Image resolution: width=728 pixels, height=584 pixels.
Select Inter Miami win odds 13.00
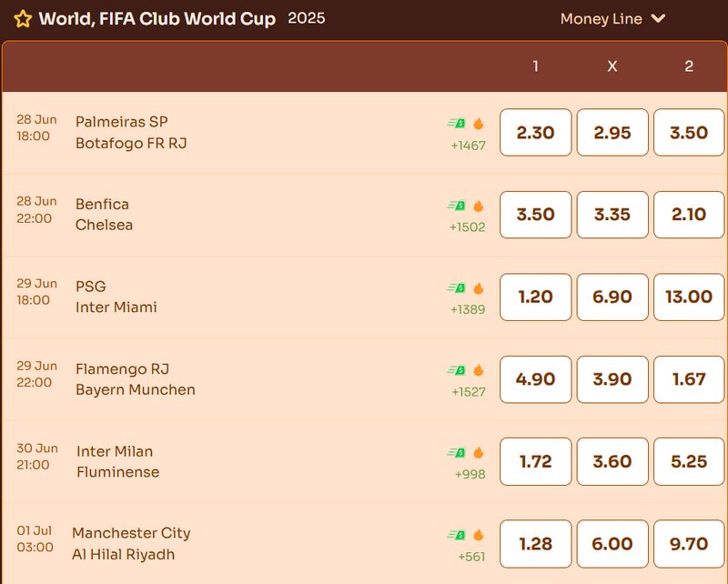pyautogui.click(x=689, y=297)
